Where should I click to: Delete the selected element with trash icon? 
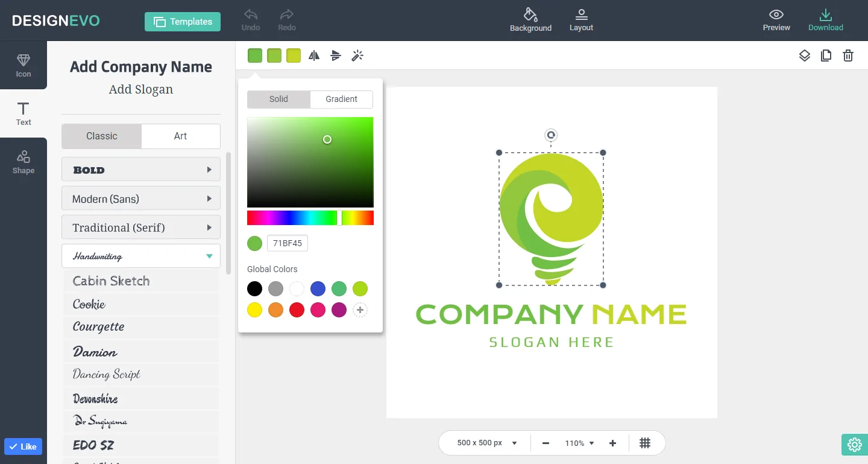tap(848, 55)
